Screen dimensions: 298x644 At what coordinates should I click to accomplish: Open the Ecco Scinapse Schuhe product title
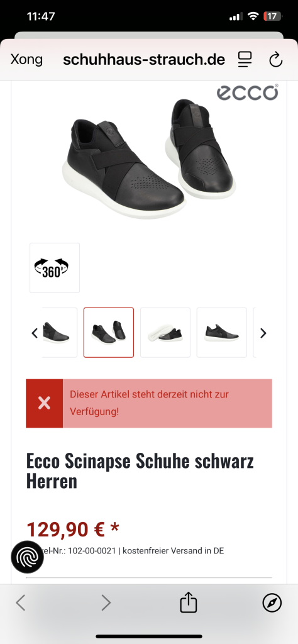coord(140,470)
